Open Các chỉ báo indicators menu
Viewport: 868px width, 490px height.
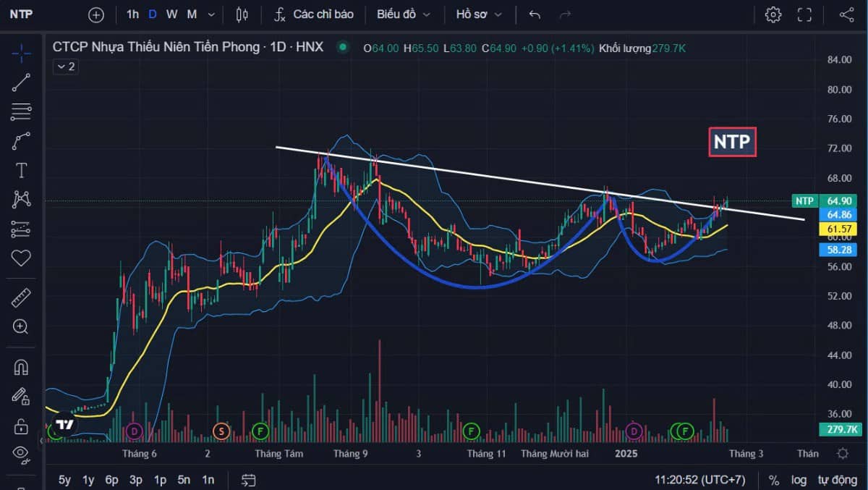point(315,14)
